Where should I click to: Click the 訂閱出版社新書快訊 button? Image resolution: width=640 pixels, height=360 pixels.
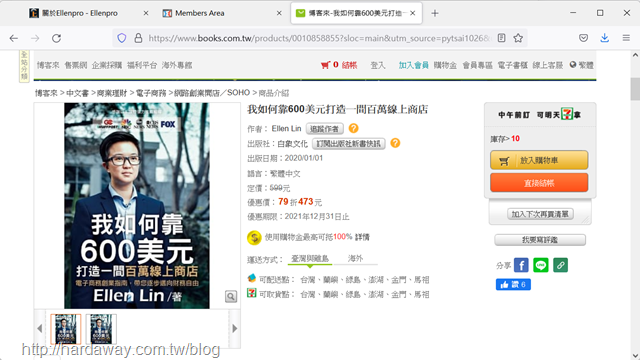coord(349,144)
